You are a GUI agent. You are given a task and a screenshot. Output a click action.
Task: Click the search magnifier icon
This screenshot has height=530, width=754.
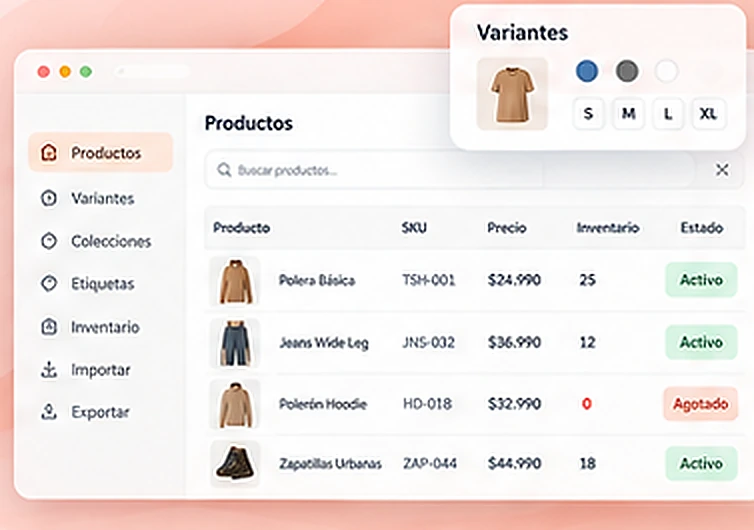point(224,170)
